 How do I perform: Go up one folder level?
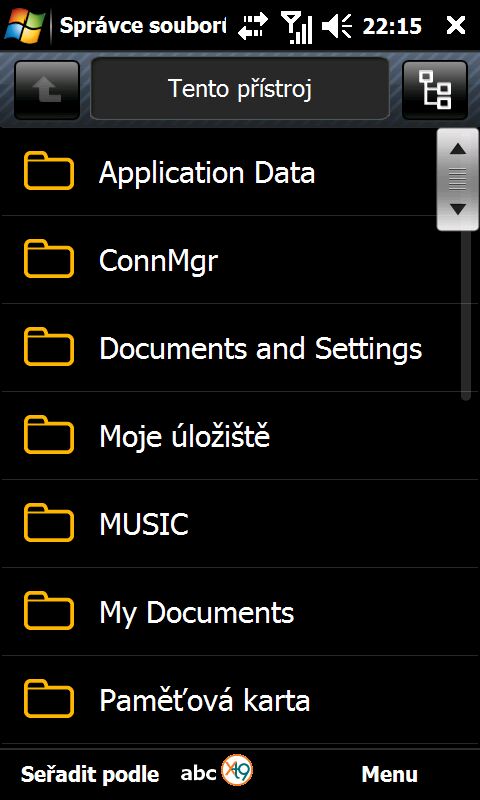[47, 90]
